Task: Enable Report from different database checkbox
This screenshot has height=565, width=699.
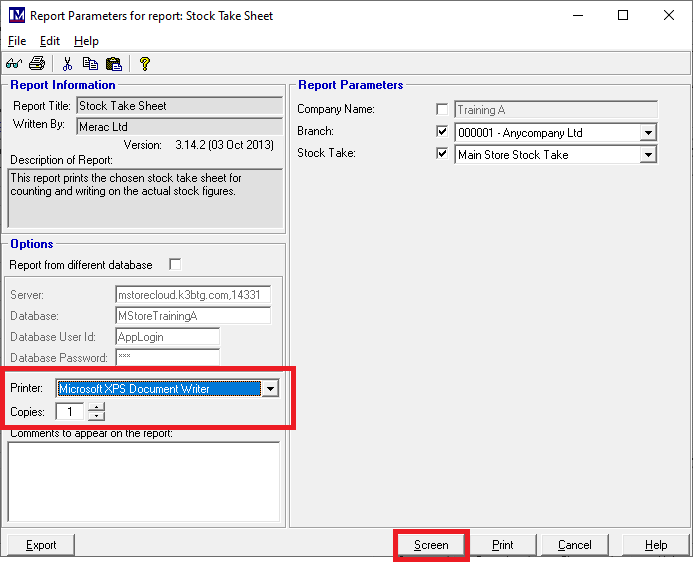Action: 175,264
